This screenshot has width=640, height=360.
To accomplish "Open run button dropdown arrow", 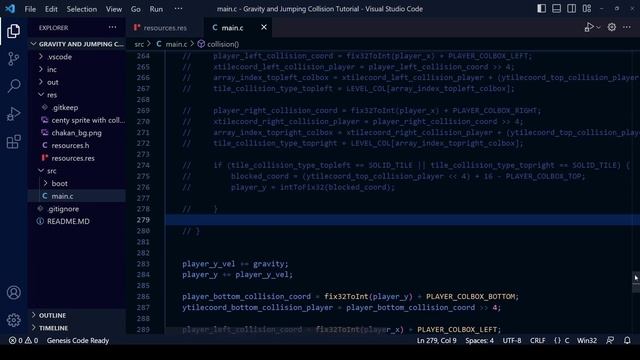I will point(598,27).
